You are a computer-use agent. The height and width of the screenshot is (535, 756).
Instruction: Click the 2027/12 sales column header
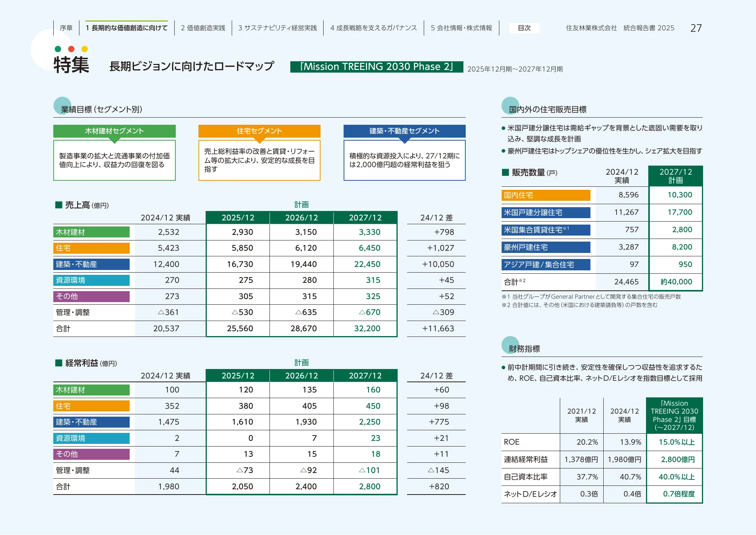pyautogui.click(x=365, y=218)
